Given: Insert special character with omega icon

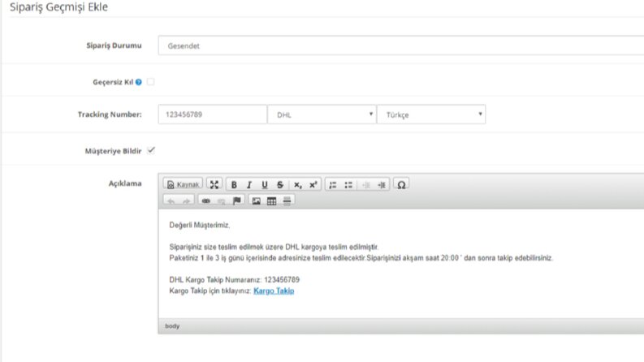Looking at the screenshot, I should click(x=401, y=185).
